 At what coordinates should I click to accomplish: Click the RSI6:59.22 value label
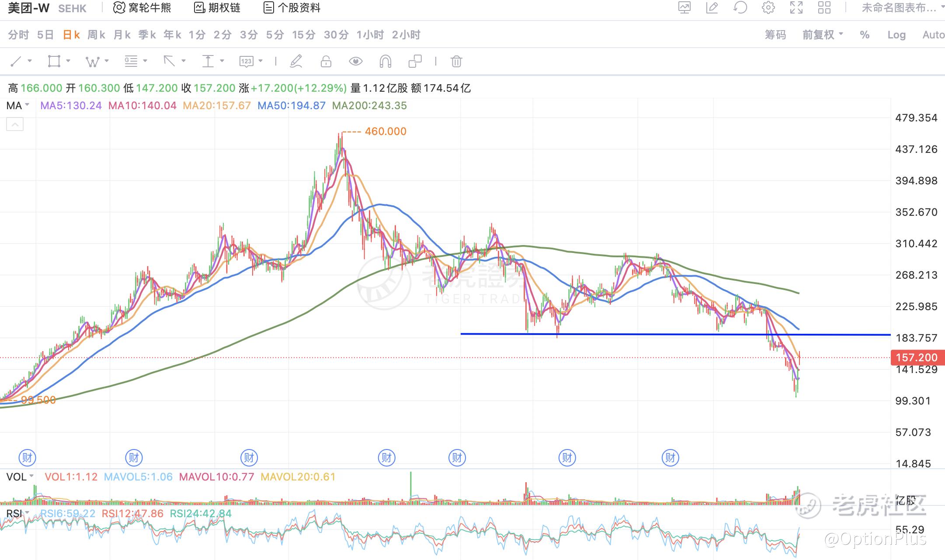pyautogui.click(x=68, y=514)
